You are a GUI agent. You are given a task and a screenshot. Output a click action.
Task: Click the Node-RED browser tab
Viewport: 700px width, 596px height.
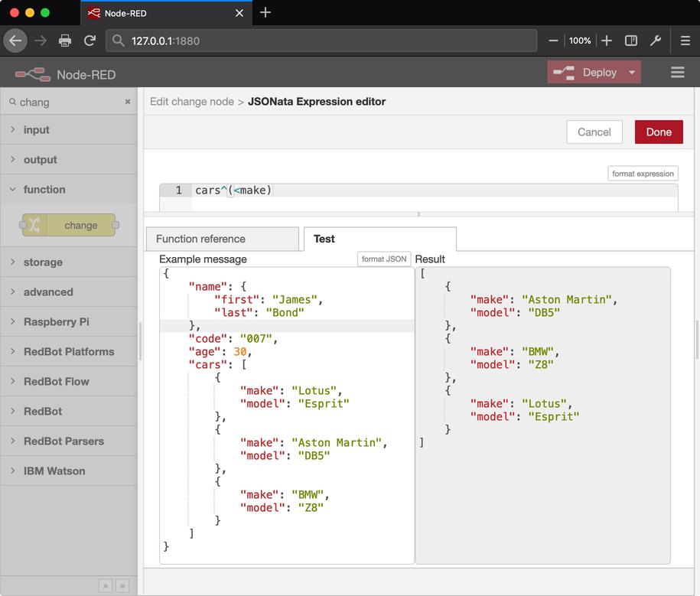click(x=166, y=13)
